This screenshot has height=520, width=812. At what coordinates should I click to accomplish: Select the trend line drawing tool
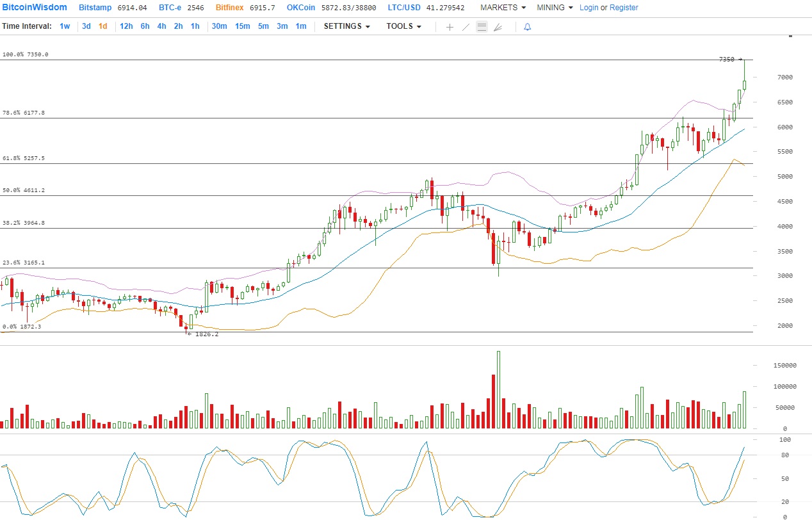click(x=466, y=27)
